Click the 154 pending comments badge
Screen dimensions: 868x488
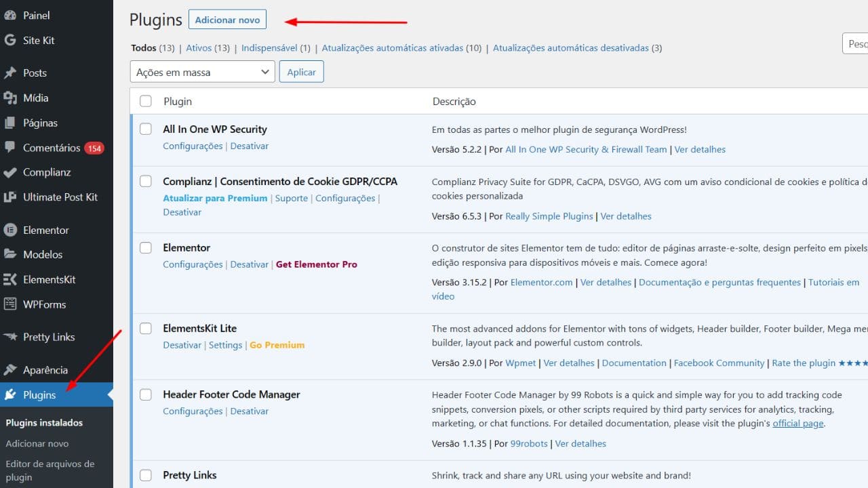[x=94, y=148]
